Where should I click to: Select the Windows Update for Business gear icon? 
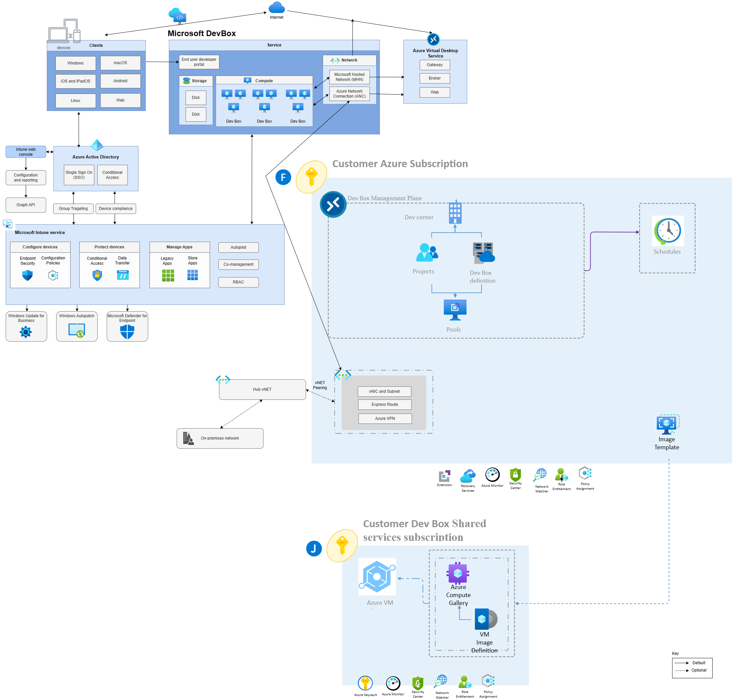click(26, 332)
